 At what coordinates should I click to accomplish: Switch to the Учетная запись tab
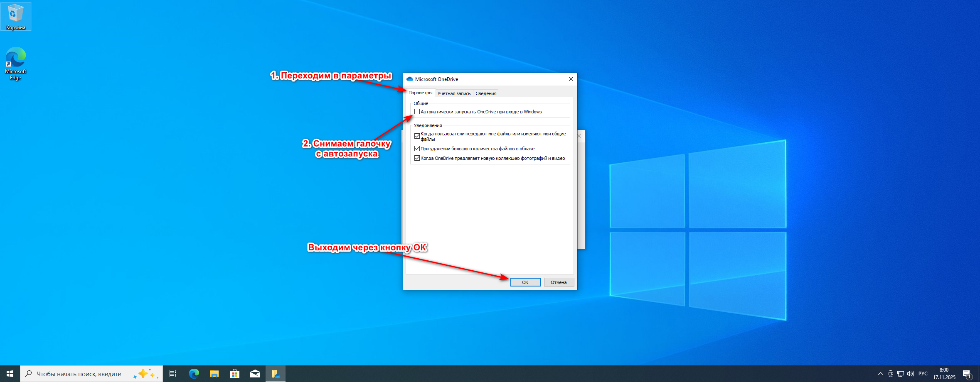pyautogui.click(x=454, y=93)
